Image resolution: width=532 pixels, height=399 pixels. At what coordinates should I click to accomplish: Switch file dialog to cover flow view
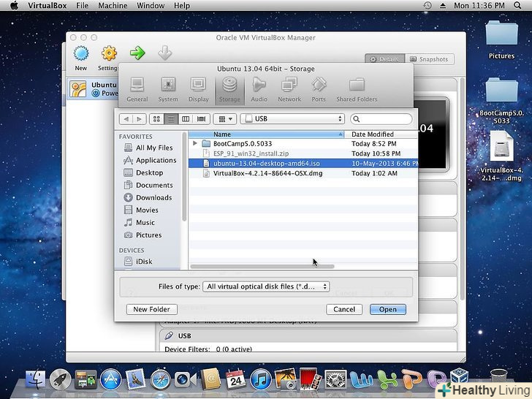200,118
